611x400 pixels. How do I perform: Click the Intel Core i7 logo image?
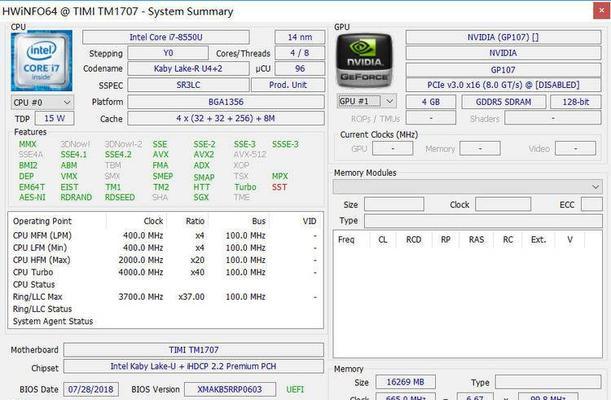pos(42,61)
